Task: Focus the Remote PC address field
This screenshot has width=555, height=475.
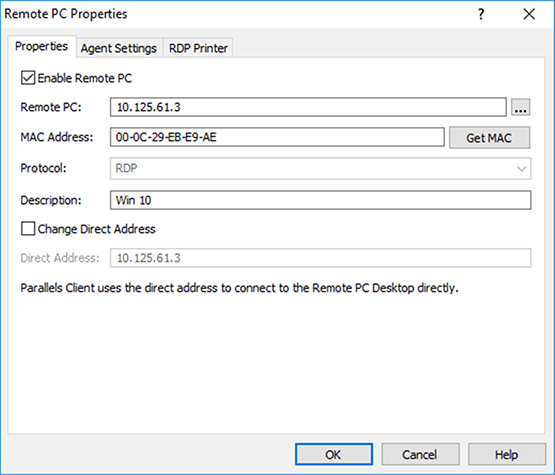Action: click(x=308, y=107)
